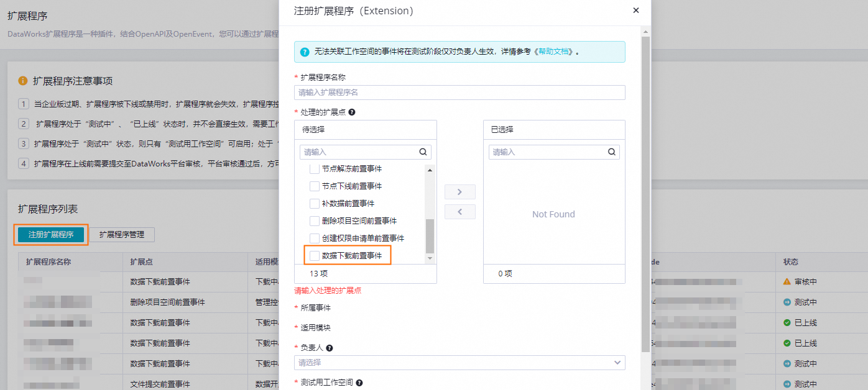Click the red 请输入处理的扩展点 error message

pos(328,290)
